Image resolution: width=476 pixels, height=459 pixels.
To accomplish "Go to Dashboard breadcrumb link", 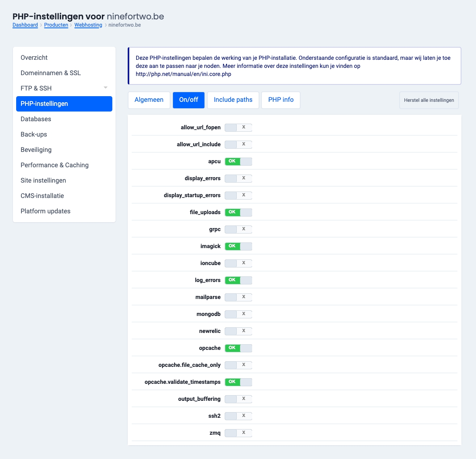I will tap(25, 25).
